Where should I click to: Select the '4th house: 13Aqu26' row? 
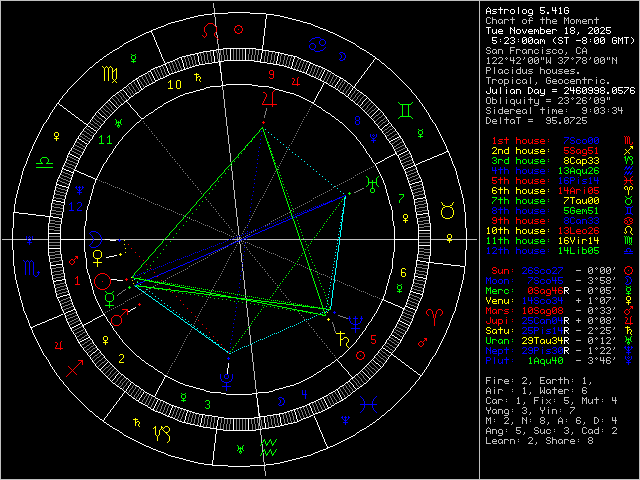(545, 171)
